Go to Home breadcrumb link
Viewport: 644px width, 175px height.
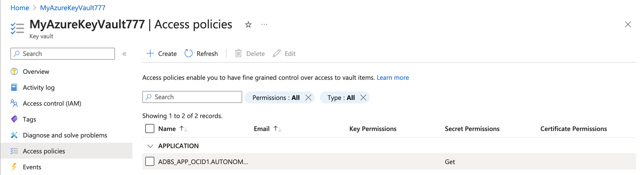pos(19,8)
